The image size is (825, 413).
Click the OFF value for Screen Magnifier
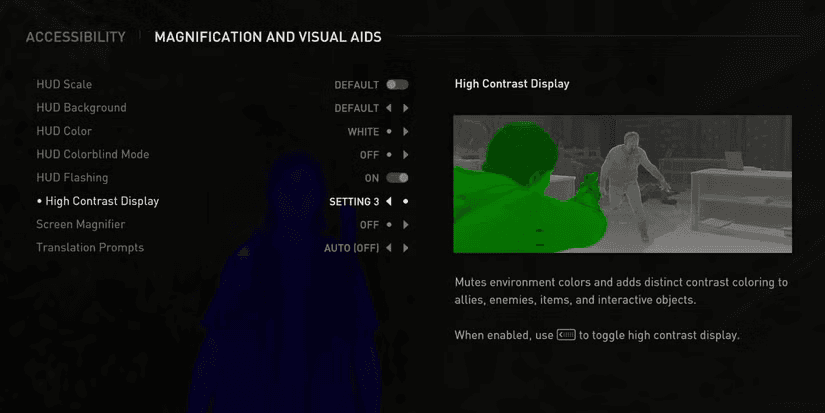[369, 225]
